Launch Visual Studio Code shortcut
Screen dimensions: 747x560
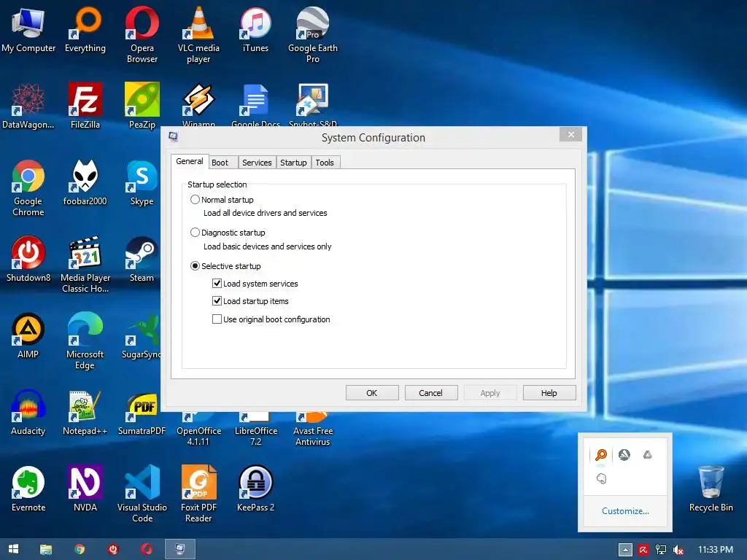[142, 494]
